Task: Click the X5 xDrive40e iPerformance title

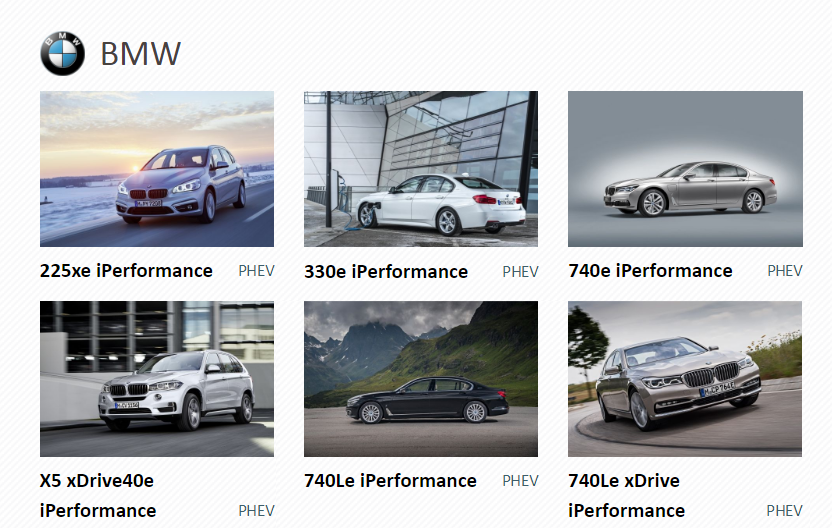Action: 98,496
